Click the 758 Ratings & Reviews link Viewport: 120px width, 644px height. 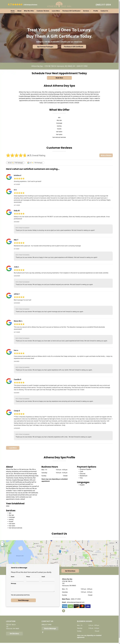[30, 5]
